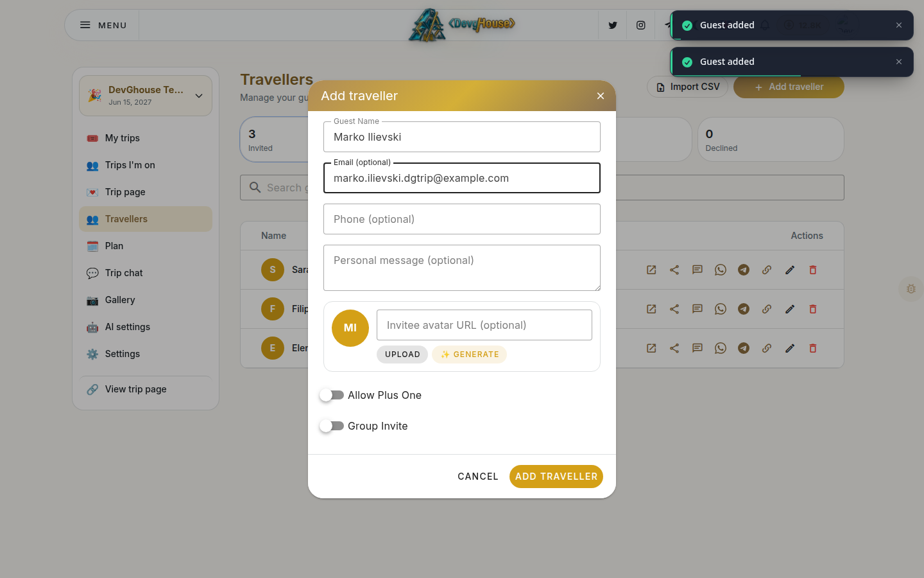
Task: Dismiss the lower Guest added toast
Action: pos(899,62)
